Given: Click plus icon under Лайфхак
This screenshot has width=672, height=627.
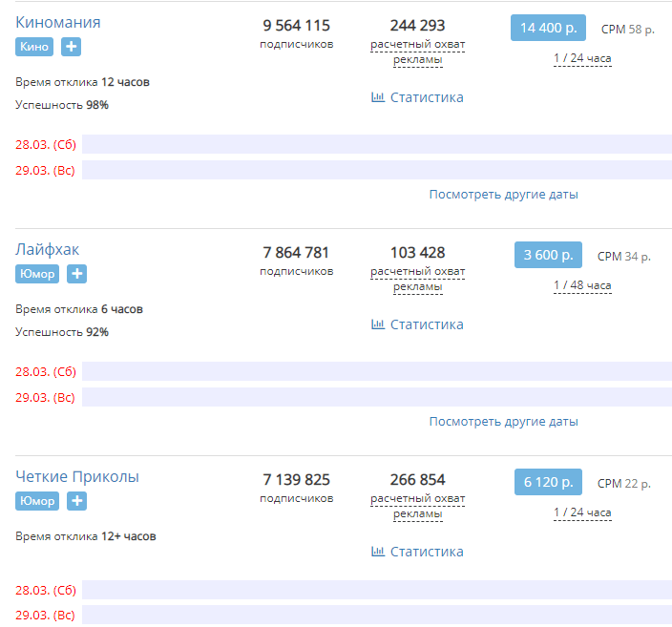Looking at the screenshot, I should point(76,274).
